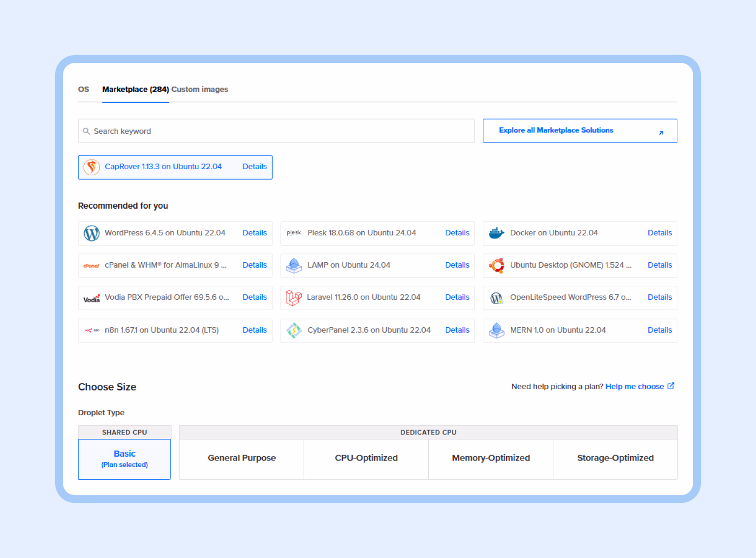This screenshot has width=756, height=558.
Task: Open Details for n8n 1.67.1
Action: pyautogui.click(x=254, y=330)
